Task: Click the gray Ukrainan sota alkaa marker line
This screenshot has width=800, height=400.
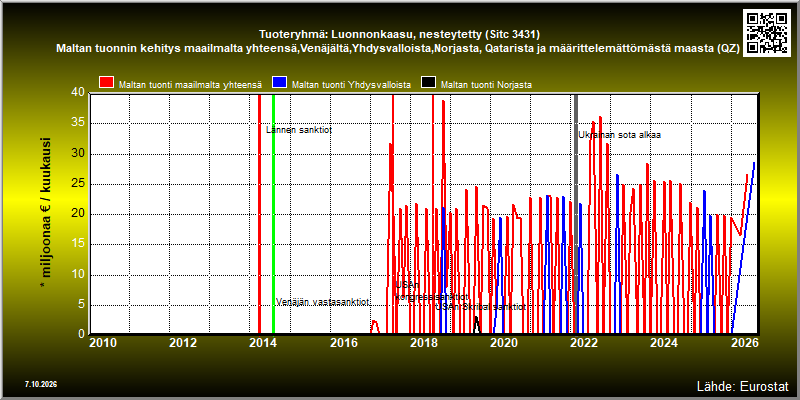Action: click(x=576, y=214)
